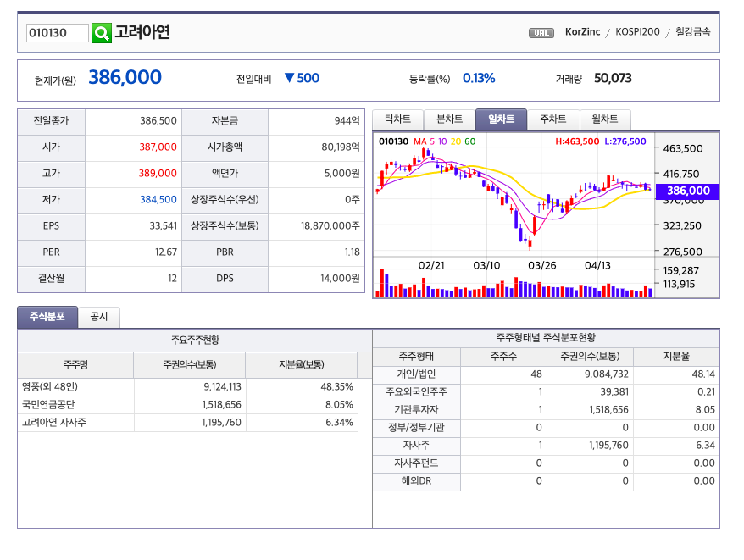Image resolution: width=744 pixels, height=560 pixels.
Task: Select the 주식분포 tab
Action: click(x=47, y=317)
